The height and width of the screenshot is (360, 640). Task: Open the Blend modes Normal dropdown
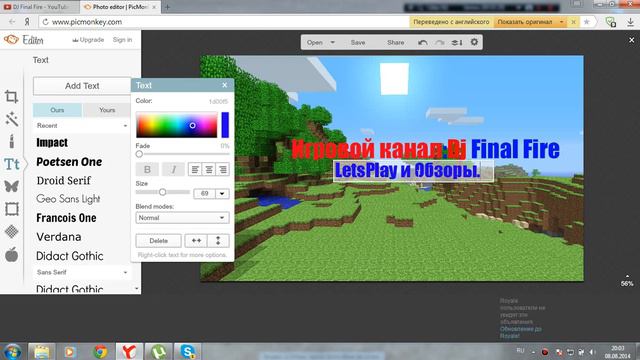[182, 218]
